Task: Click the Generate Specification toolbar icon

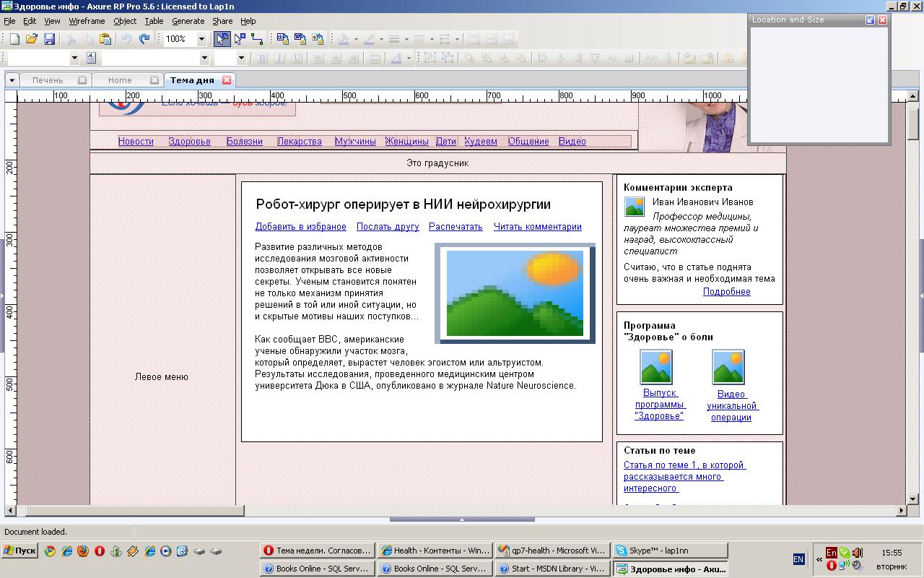Action: point(300,39)
